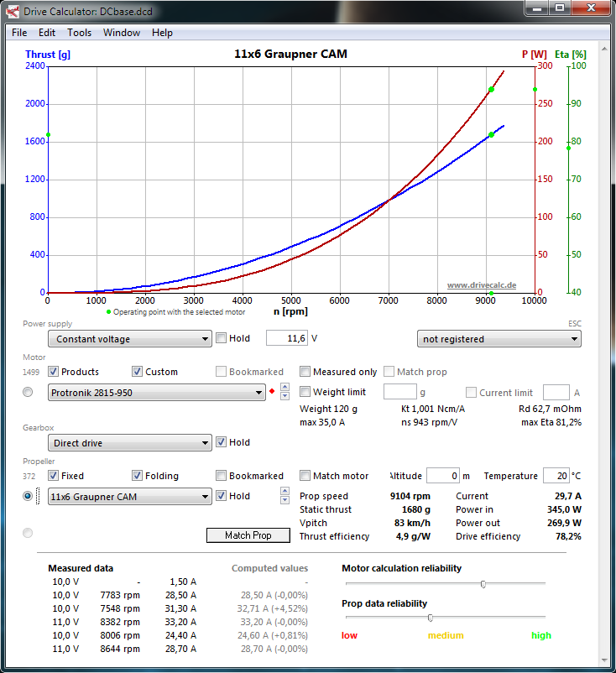
Task: Toggle the power supply Hold checkbox
Action: point(221,338)
